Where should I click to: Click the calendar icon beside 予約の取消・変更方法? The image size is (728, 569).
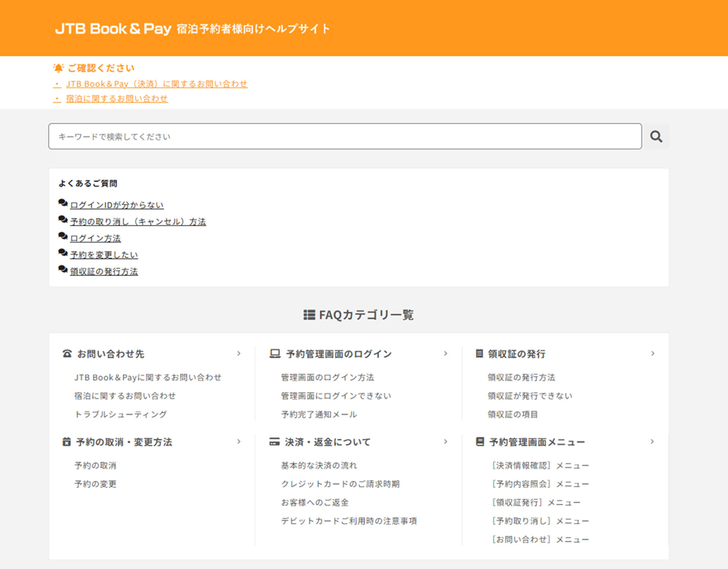coord(66,442)
